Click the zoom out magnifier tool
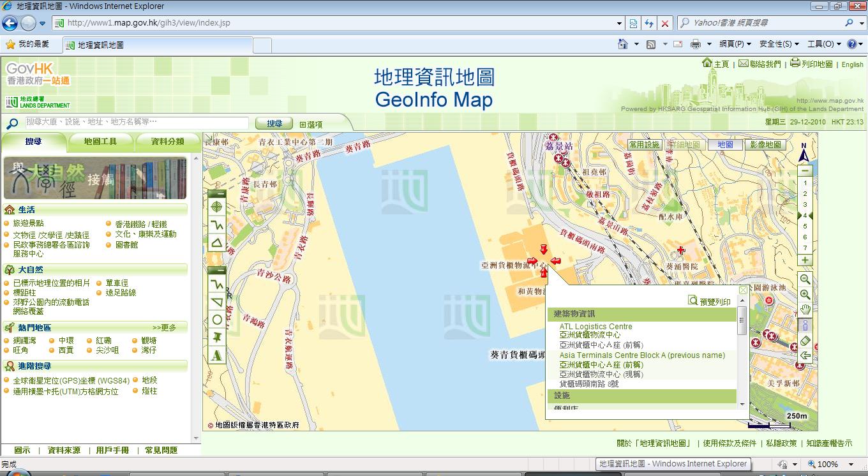This screenshot has width=868, height=476. (805, 279)
